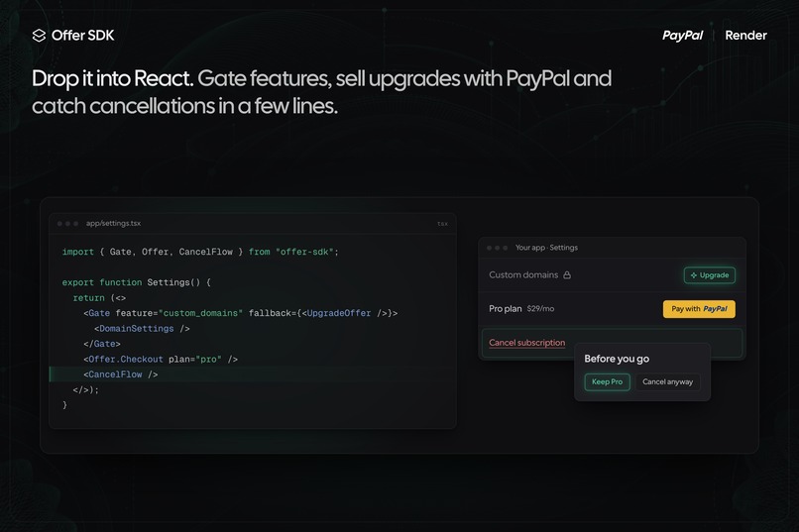Screen dimensions: 799x532
Task: Click the window control dots in Settings preview
Action: 497,248
